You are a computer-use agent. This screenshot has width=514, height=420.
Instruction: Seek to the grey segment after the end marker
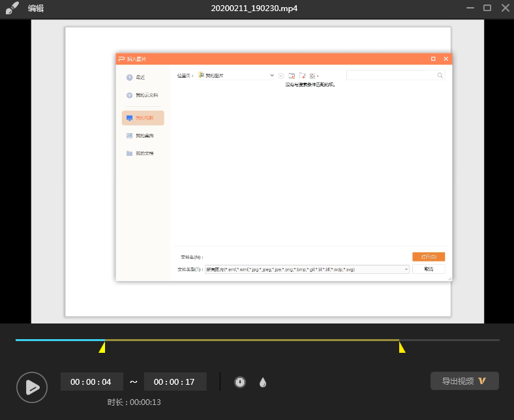click(x=449, y=340)
